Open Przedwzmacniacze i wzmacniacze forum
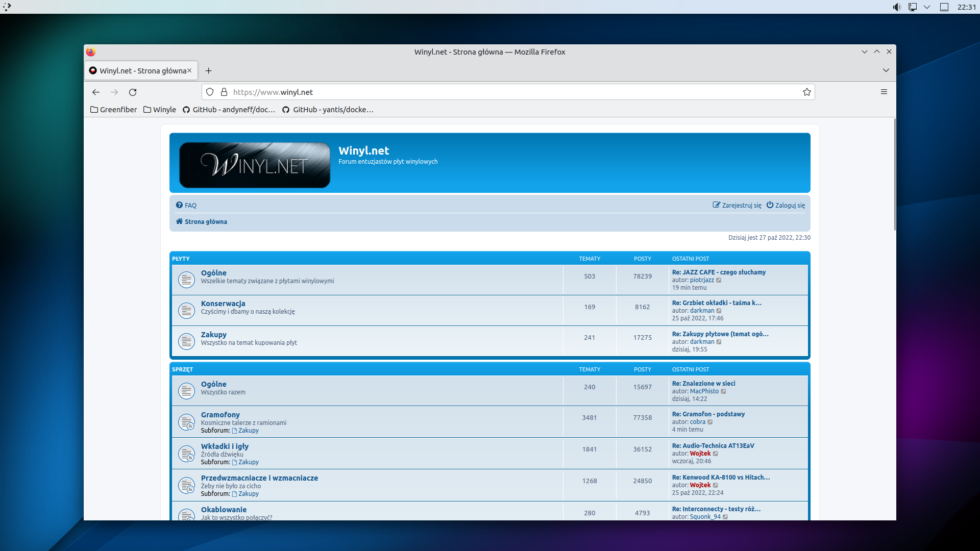 point(259,478)
